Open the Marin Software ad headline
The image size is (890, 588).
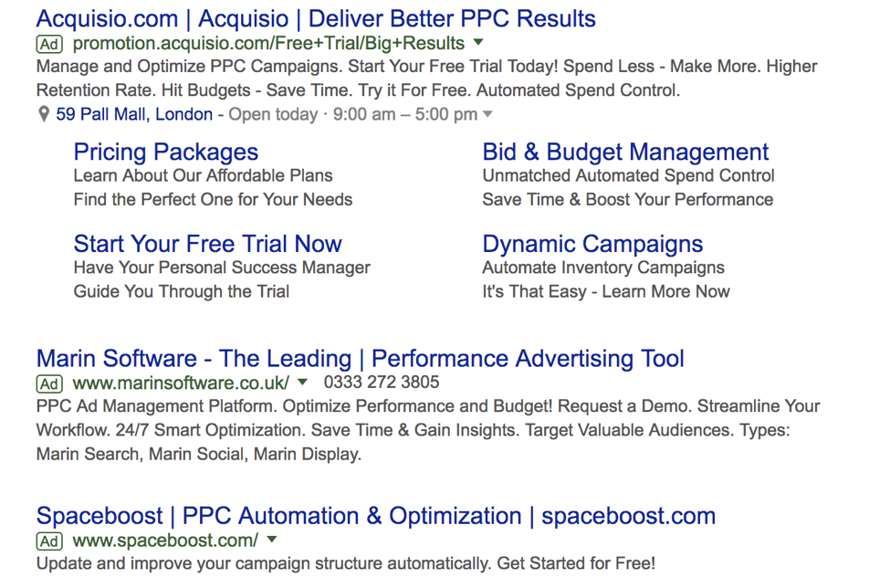[360, 358]
